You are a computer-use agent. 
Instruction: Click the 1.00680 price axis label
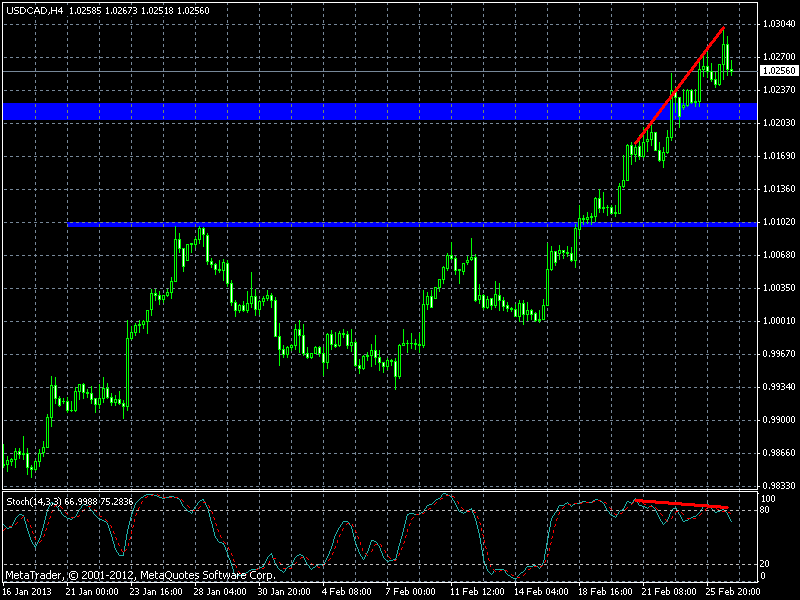(780, 255)
